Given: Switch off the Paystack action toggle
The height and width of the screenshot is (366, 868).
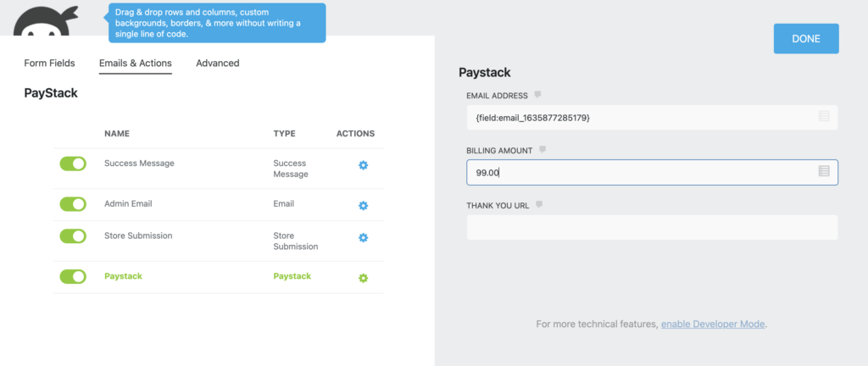Looking at the screenshot, I should 73,276.
